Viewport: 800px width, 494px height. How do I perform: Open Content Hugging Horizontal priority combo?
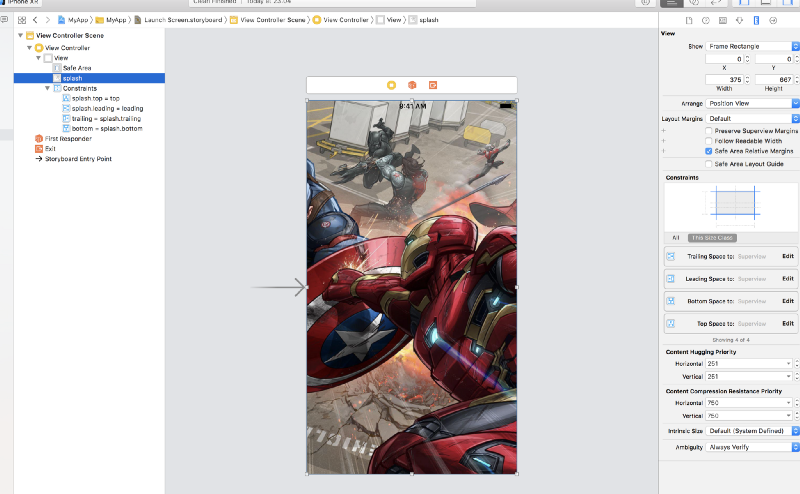click(x=749, y=364)
